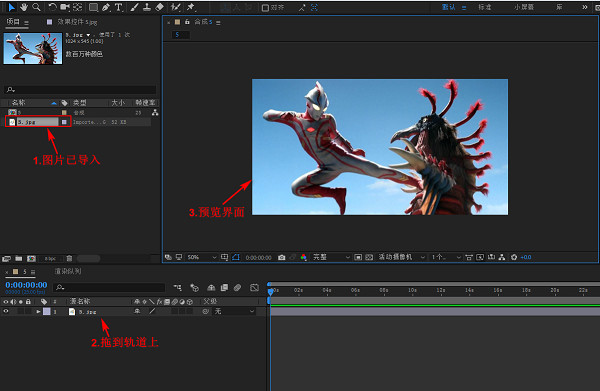The width and height of the screenshot is (600, 391).
Task: Select the Default workspace tab
Action: point(448,7)
